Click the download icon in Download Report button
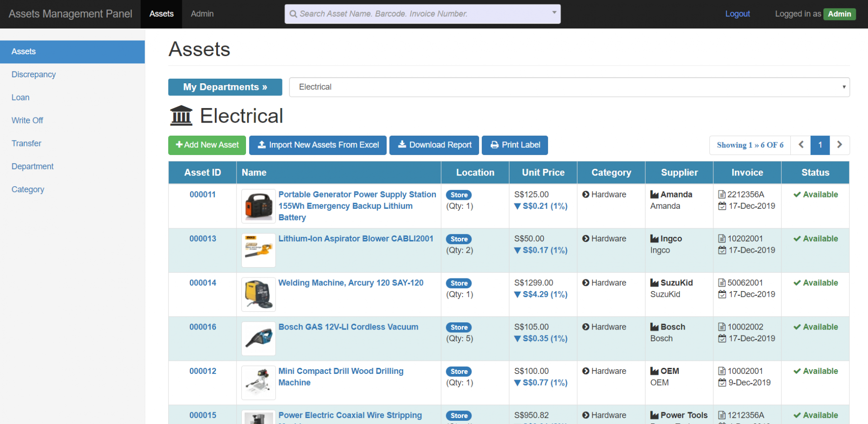 pyautogui.click(x=402, y=145)
